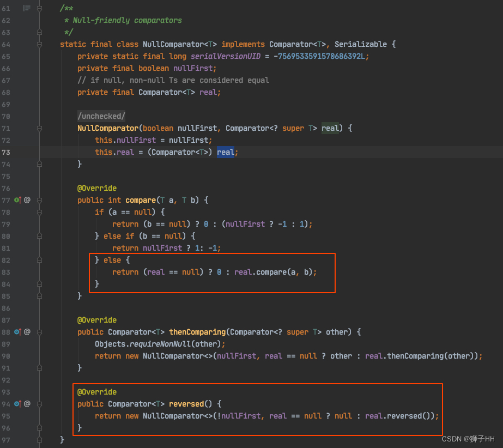Click the override gutter icon next to thenComparing

coord(20,332)
